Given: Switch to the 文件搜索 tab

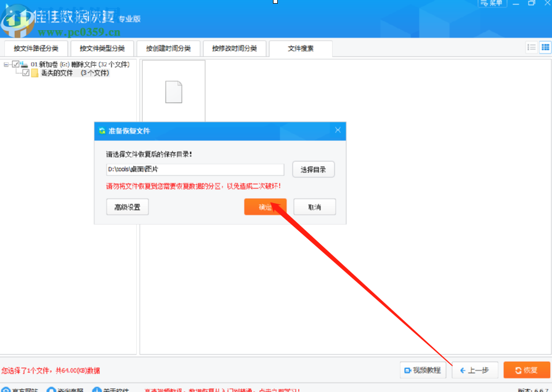Looking at the screenshot, I should (300, 48).
